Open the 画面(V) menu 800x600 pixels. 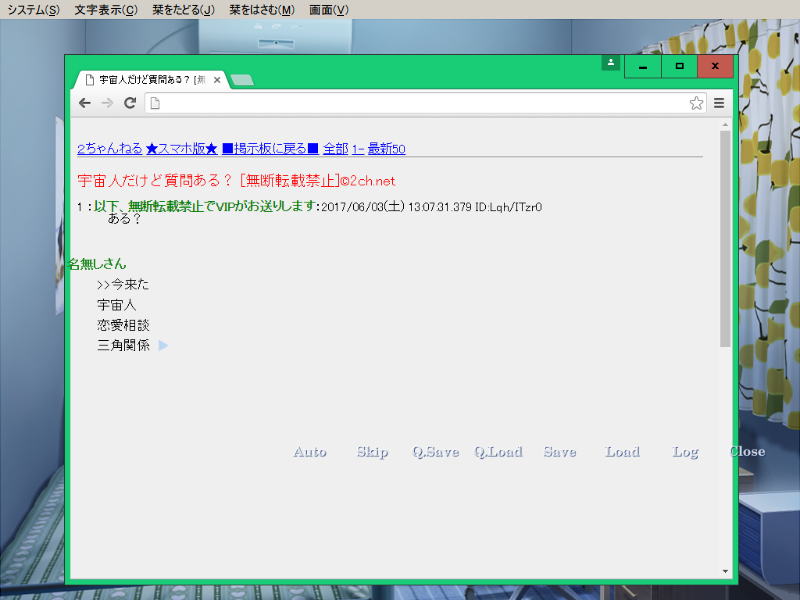tap(329, 10)
